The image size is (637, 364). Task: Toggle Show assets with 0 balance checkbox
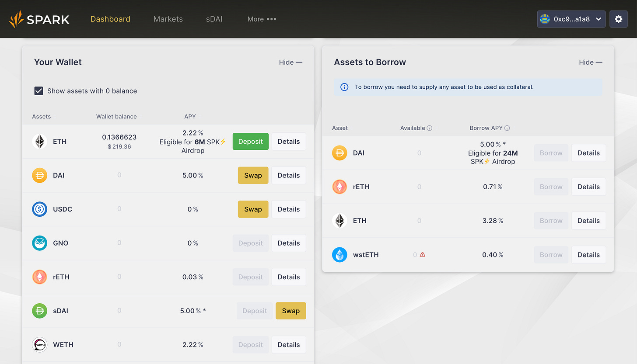38,91
